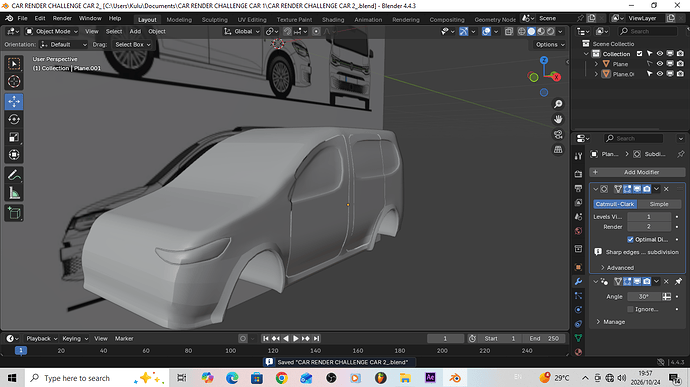The width and height of the screenshot is (690, 387).
Task: Switch to solid viewport shading
Action: 532,32
